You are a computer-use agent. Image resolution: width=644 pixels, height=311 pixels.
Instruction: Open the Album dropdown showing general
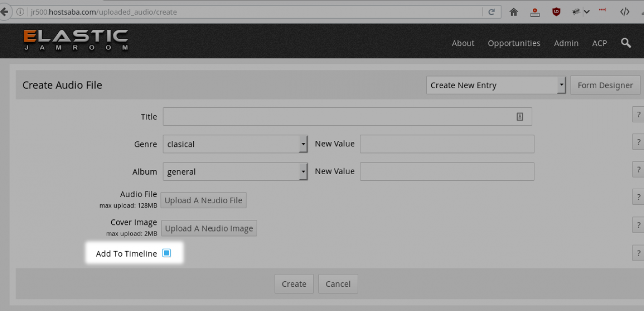tap(235, 172)
